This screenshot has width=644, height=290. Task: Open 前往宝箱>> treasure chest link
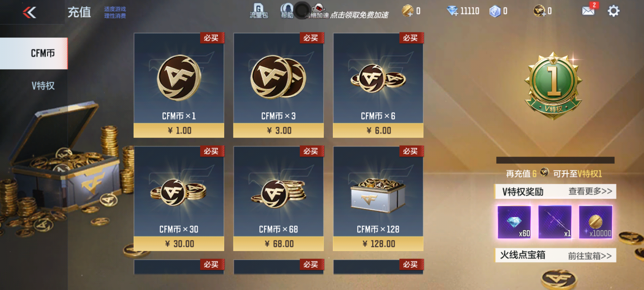pyautogui.click(x=590, y=256)
